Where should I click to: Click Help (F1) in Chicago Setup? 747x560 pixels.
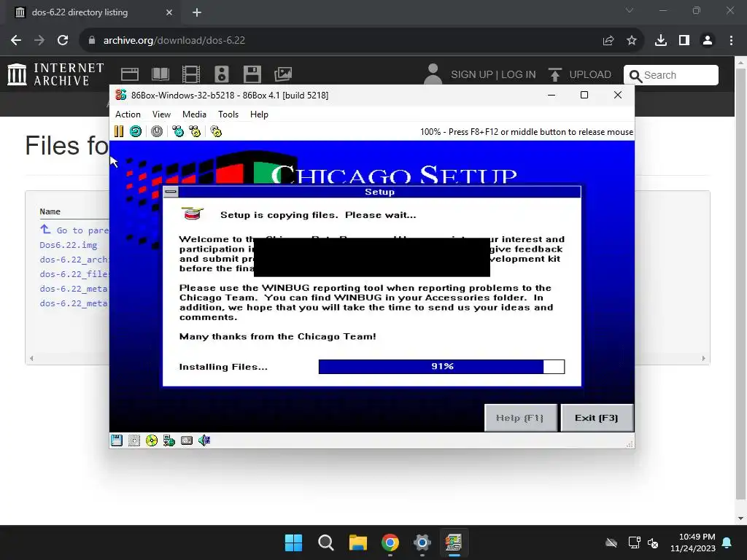click(x=520, y=418)
